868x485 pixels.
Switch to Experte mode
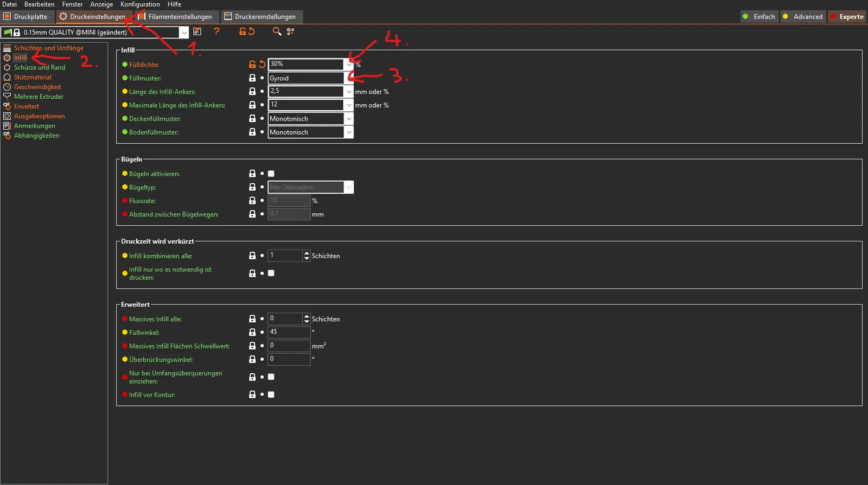point(847,17)
